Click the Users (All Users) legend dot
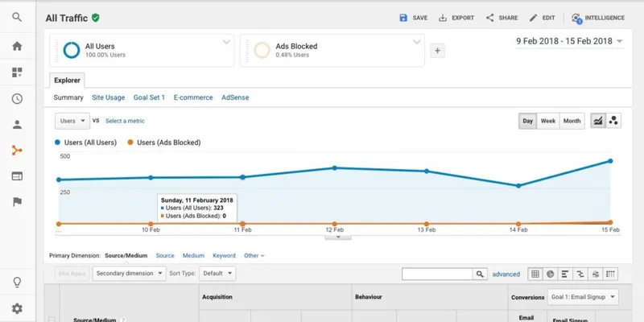This screenshot has width=644, height=322. click(57, 142)
